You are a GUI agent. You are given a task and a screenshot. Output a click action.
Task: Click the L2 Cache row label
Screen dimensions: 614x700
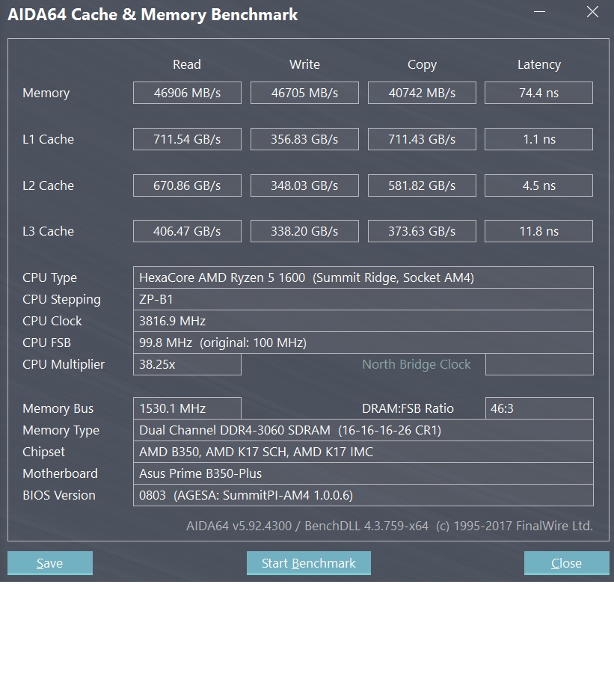48,185
